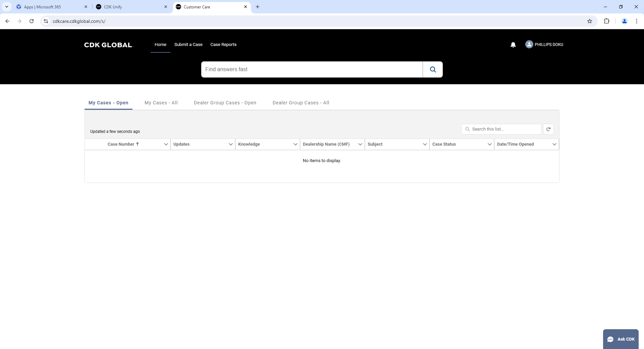Open the PHILLIPS DOKU user profile menu
The width and height of the screenshot is (644, 349).
click(544, 44)
